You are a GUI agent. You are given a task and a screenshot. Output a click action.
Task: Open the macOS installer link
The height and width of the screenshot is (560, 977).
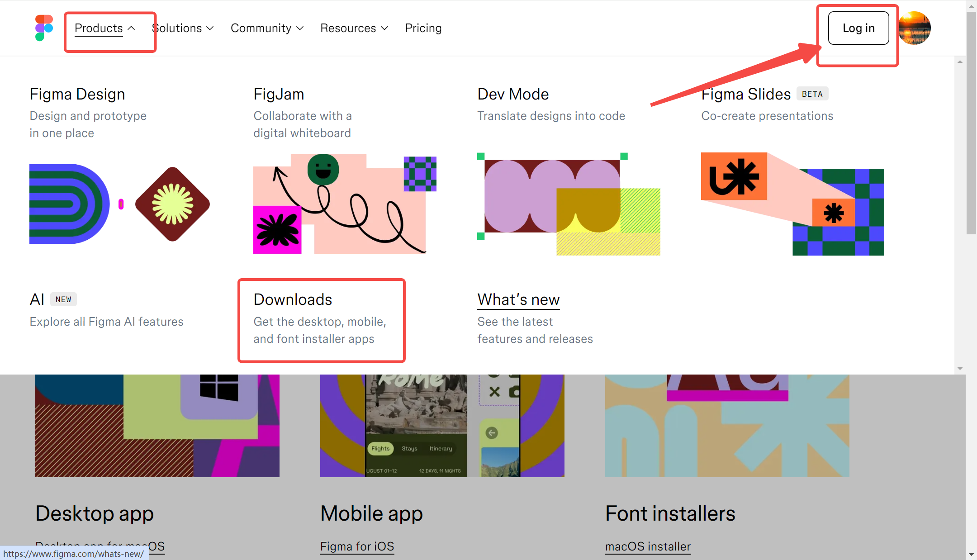[x=648, y=546]
